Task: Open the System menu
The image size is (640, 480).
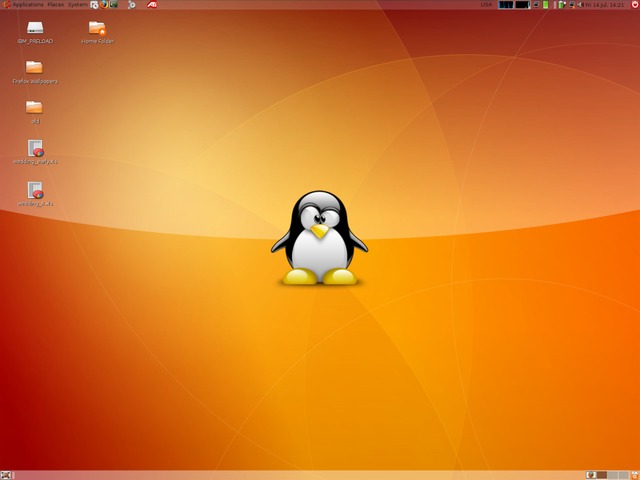Action: [x=77, y=5]
